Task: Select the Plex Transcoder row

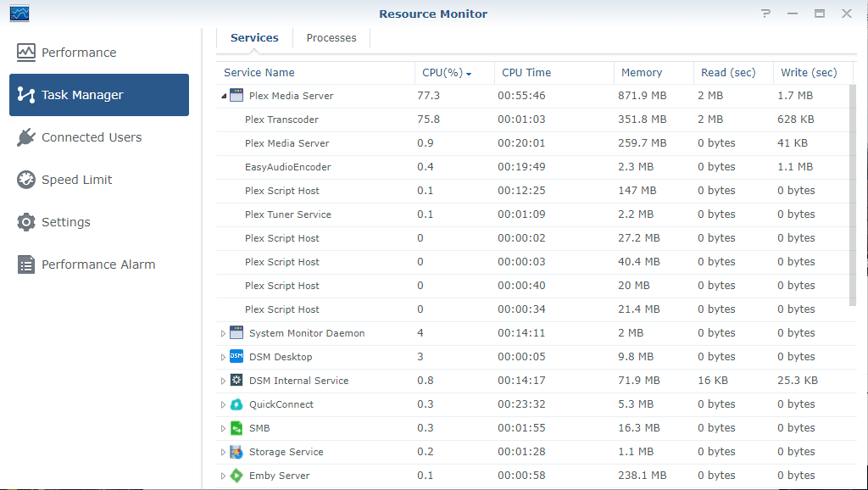Action: [532, 120]
